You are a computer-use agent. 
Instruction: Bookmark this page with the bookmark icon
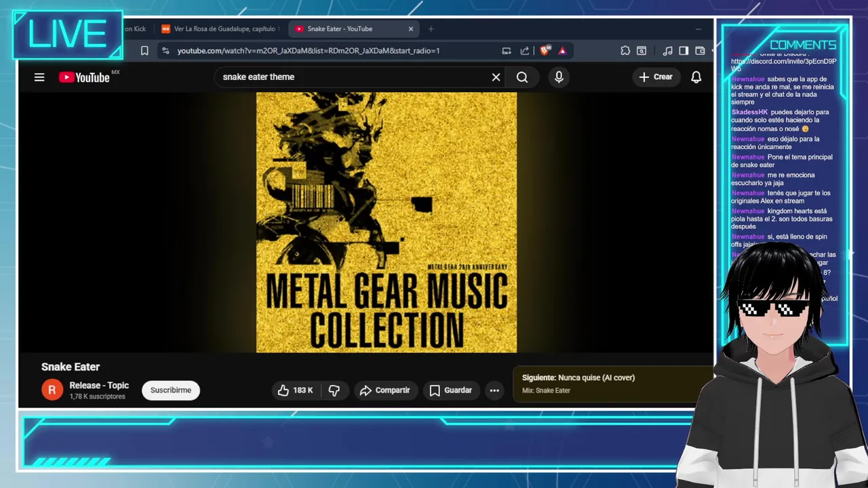click(x=144, y=51)
